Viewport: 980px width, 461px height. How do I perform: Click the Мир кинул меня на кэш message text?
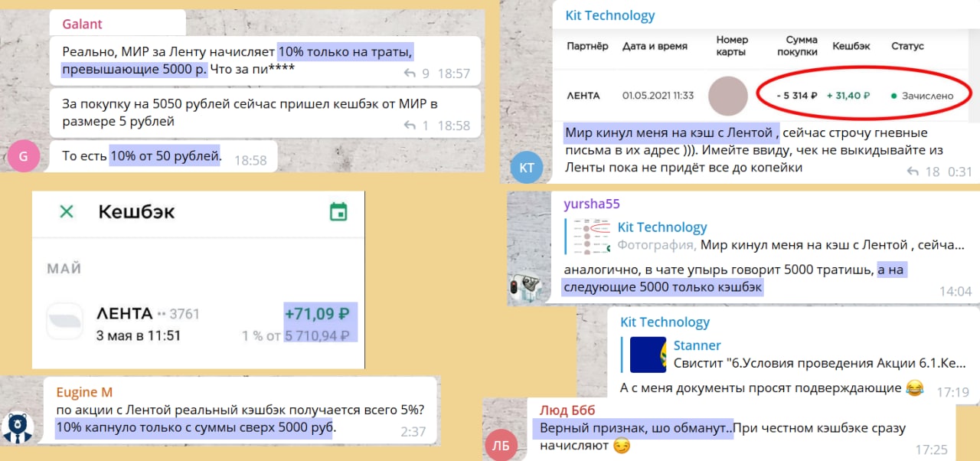pos(754,150)
